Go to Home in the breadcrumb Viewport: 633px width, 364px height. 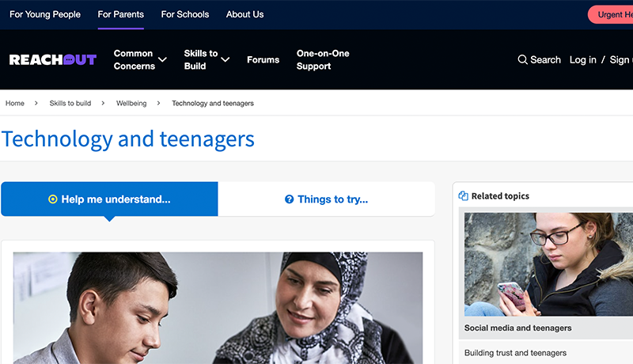click(15, 104)
